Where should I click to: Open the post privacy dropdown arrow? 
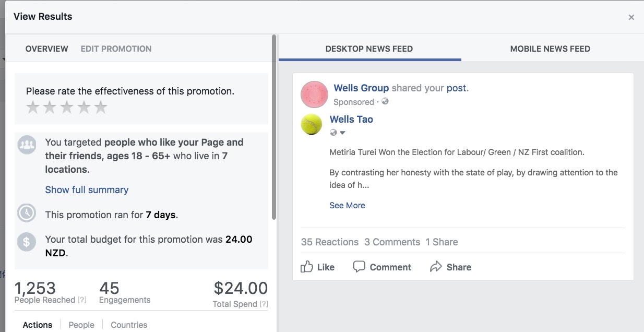tap(343, 133)
